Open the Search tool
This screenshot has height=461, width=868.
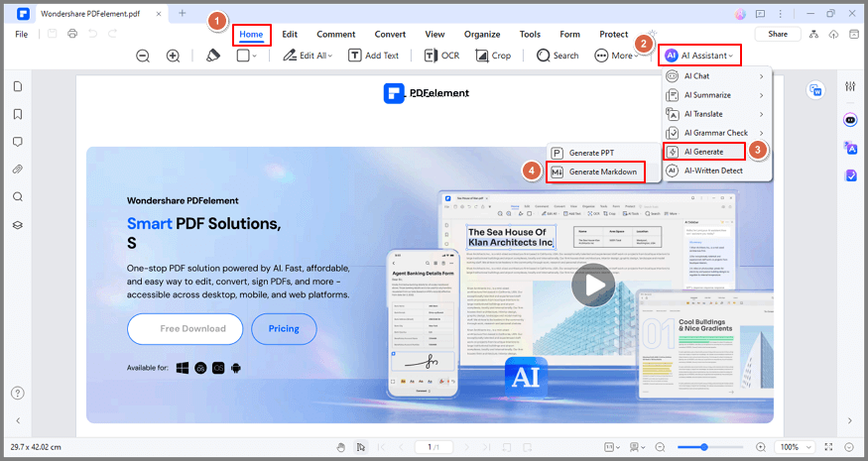pyautogui.click(x=558, y=56)
